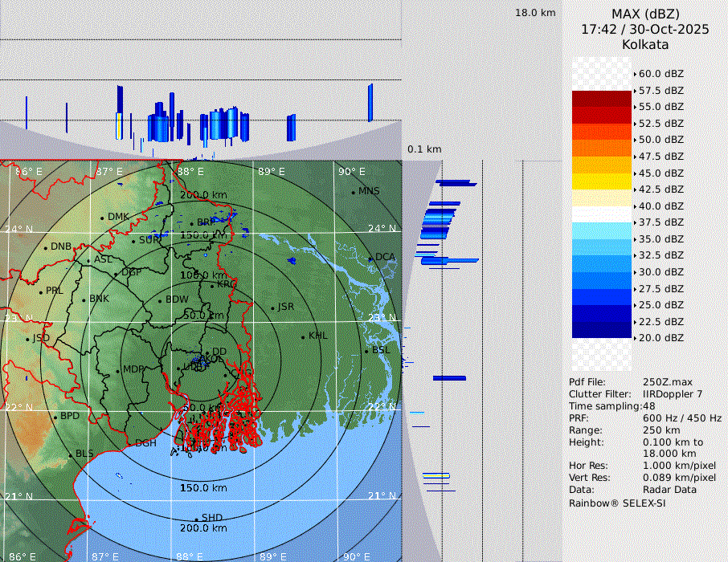Click the 200.0 km range ring label at top
The height and width of the screenshot is (562, 728).
(203, 195)
